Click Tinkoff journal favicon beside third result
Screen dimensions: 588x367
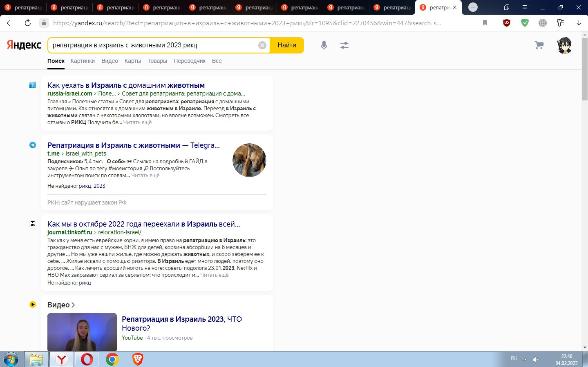coord(33,224)
